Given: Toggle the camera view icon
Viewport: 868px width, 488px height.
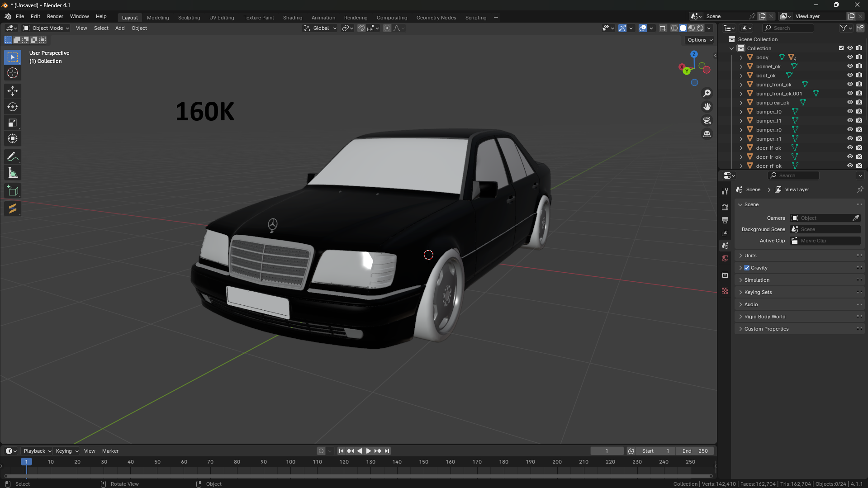Looking at the screenshot, I should coord(707,120).
